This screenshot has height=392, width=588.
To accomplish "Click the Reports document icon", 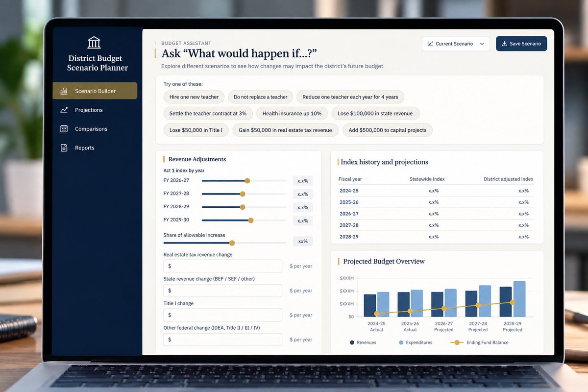I will coord(64,147).
